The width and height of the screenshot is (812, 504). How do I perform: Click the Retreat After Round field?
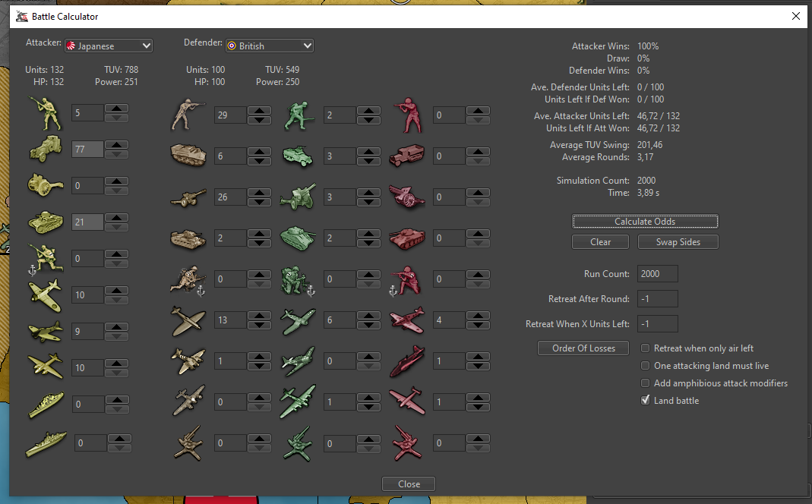pos(657,298)
